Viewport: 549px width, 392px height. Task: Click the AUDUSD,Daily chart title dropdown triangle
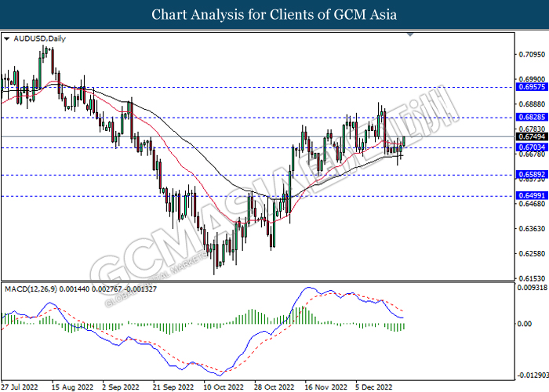6,39
